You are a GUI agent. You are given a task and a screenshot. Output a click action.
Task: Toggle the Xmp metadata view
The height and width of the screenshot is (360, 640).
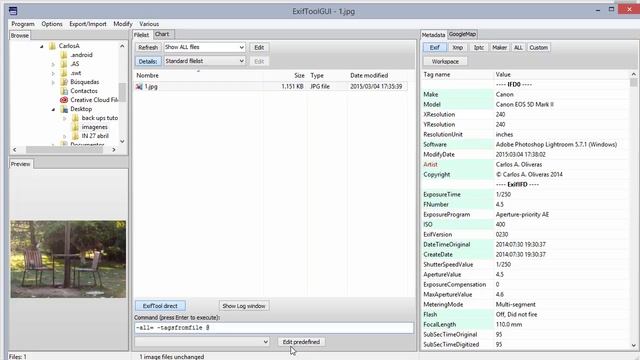coord(458,48)
